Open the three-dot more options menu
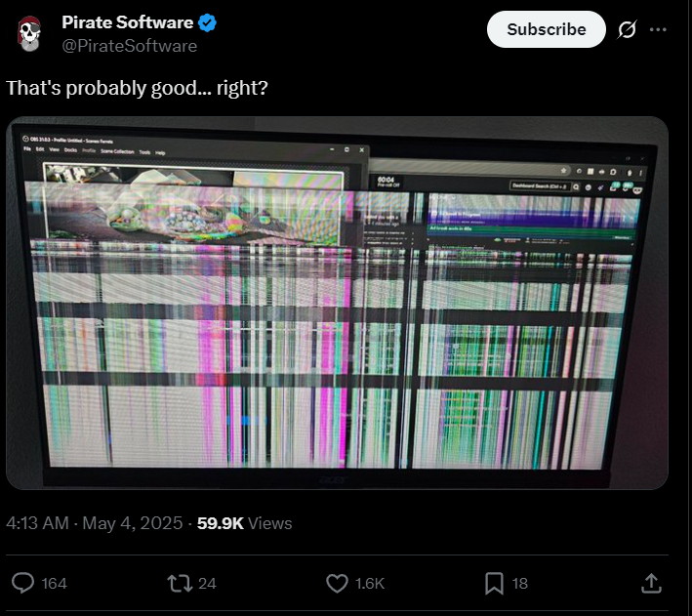The height and width of the screenshot is (616, 692). click(658, 29)
